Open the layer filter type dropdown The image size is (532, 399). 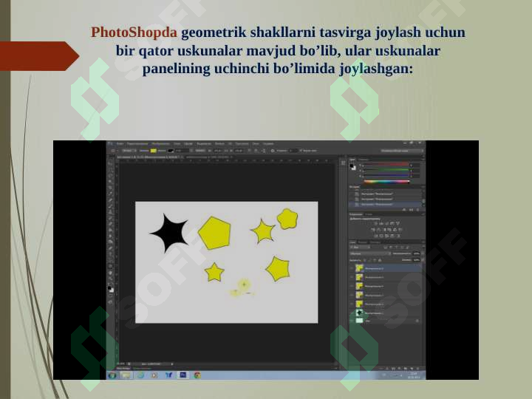click(x=361, y=248)
